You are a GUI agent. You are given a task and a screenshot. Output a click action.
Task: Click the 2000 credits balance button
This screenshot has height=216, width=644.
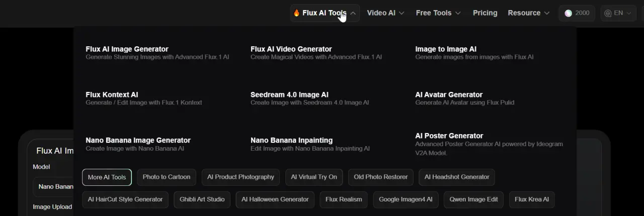point(577,13)
